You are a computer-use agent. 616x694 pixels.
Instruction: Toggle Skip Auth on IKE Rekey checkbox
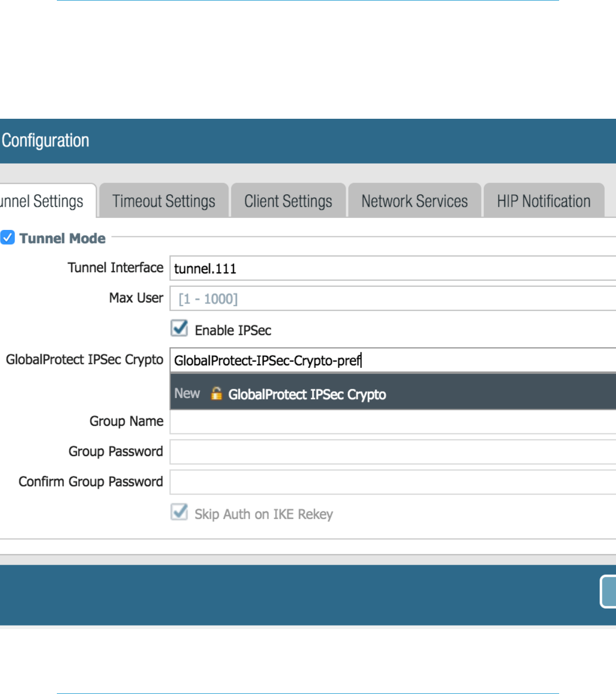(179, 512)
